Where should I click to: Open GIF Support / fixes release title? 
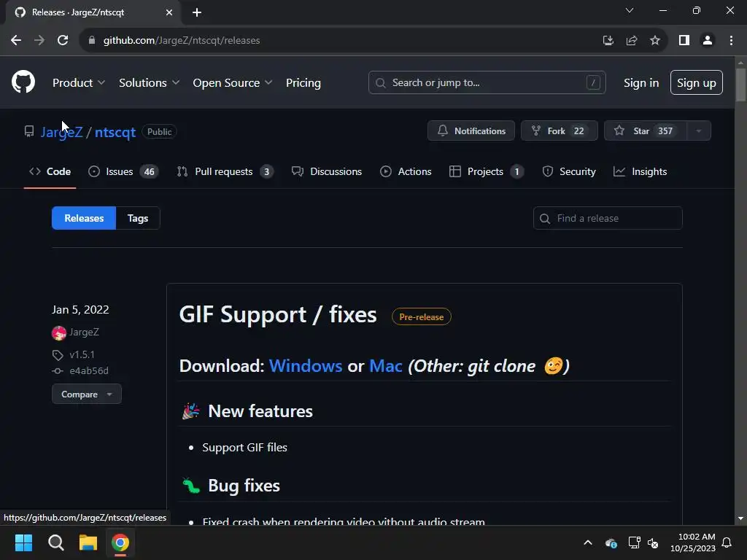point(278,315)
